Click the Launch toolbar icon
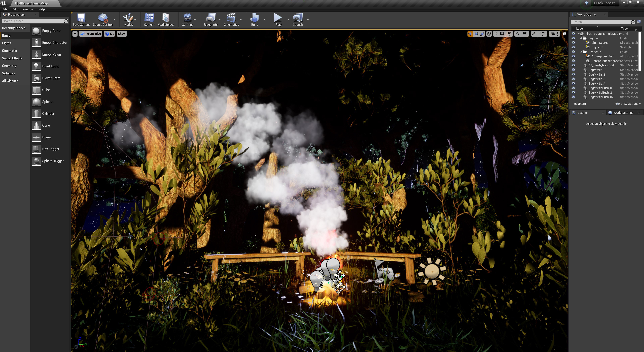 click(298, 19)
